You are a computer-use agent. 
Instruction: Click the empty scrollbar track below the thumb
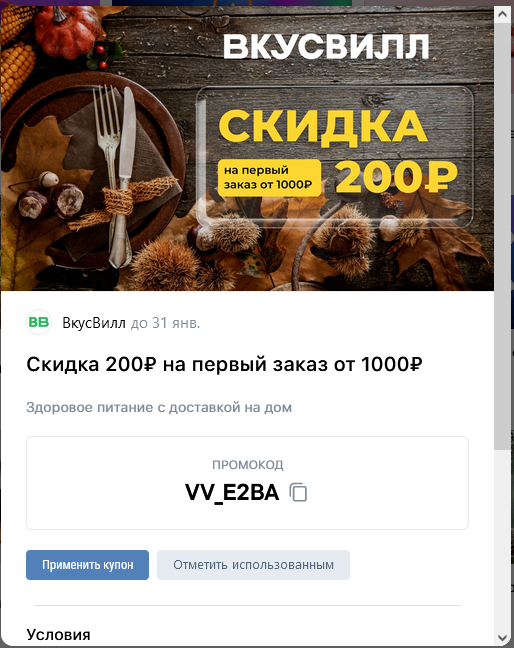tap(502, 539)
